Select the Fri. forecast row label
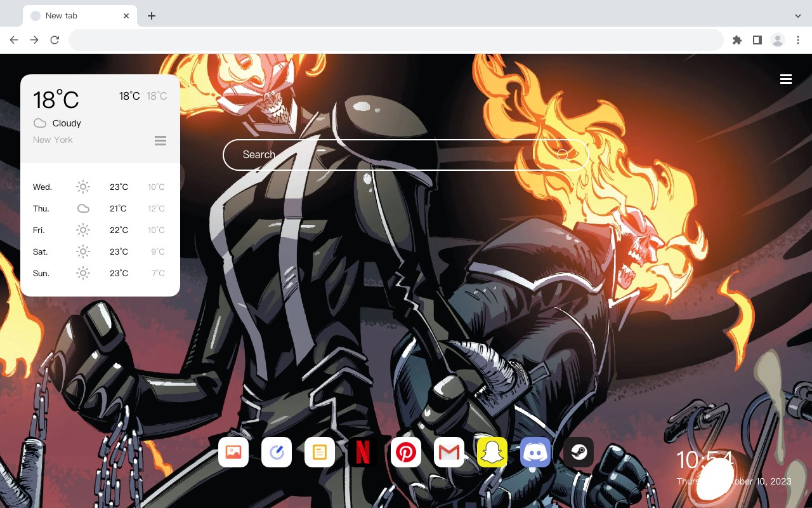 click(39, 230)
